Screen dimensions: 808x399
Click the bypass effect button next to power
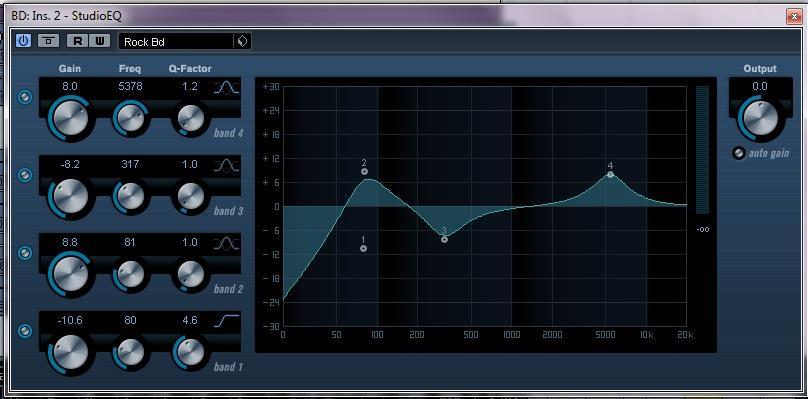[x=48, y=41]
